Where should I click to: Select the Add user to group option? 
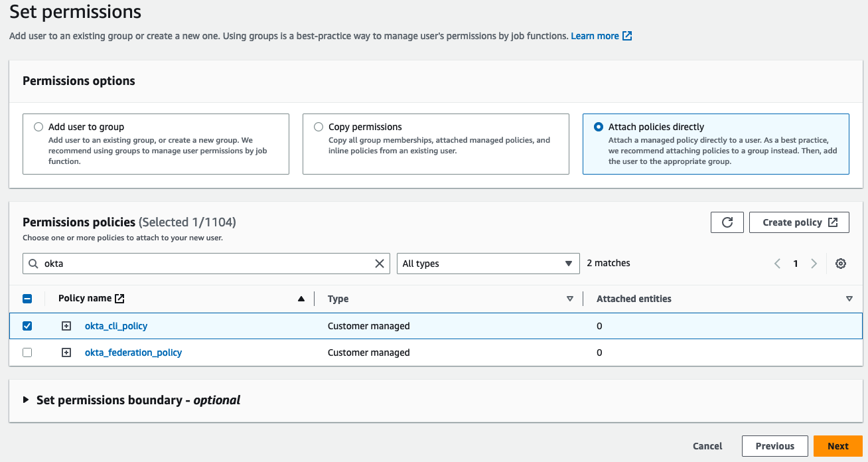pyautogui.click(x=38, y=127)
